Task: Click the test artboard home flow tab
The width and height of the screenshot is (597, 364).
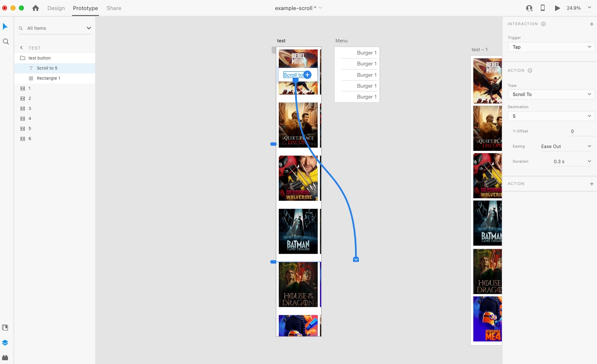Action: (274, 50)
